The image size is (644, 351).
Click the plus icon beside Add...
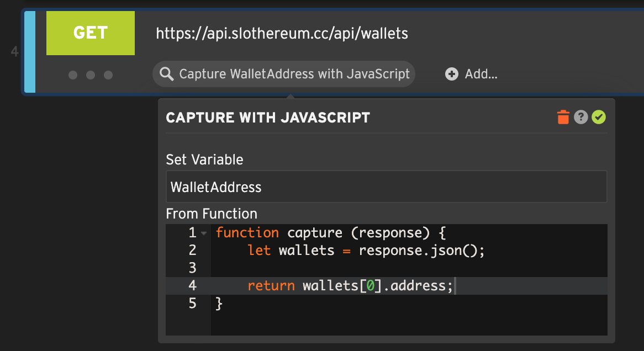click(x=451, y=74)
